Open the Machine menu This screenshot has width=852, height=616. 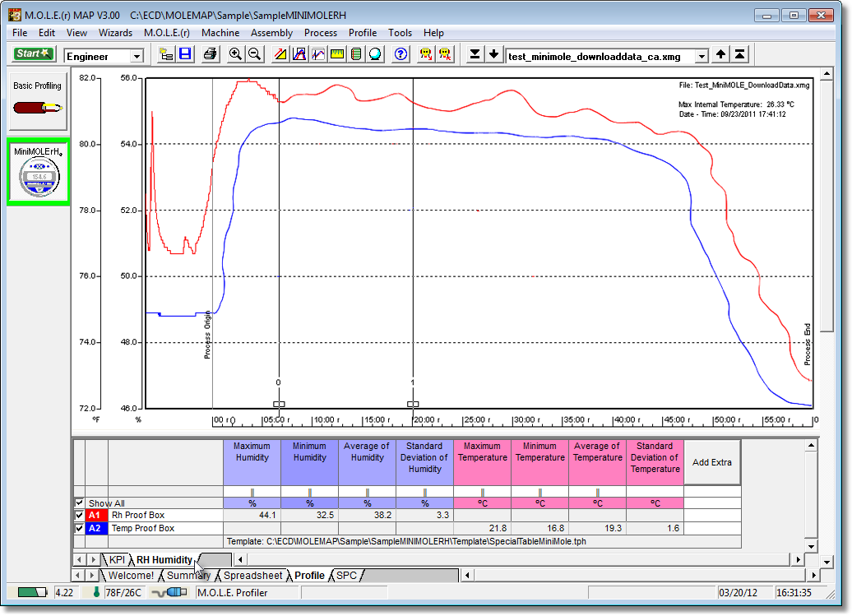220,33
